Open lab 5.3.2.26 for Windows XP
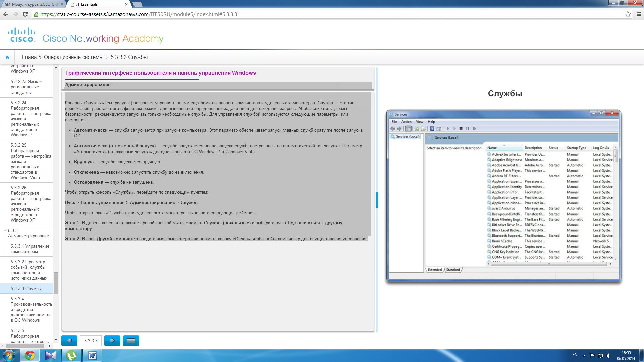Image resolution: width=644 pixels, height=362 pixels. click(26, 204)
